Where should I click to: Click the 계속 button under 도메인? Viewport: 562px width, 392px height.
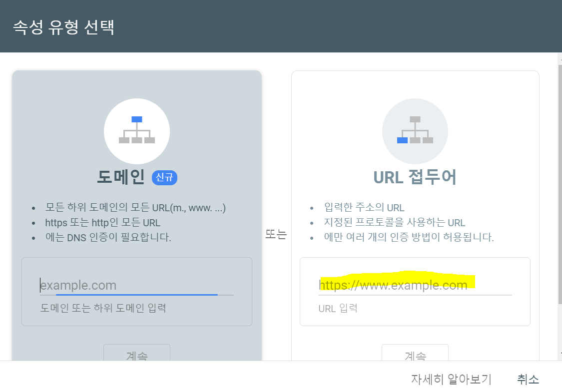(137, 355)
